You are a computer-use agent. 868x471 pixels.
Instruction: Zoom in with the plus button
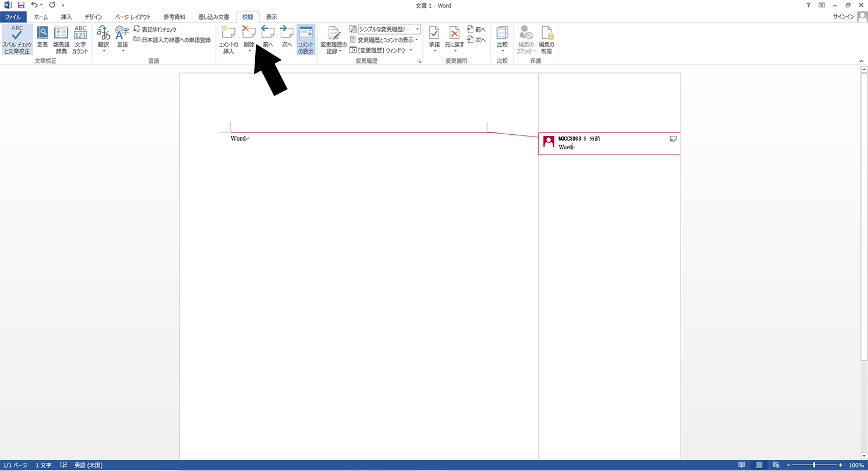840,465
